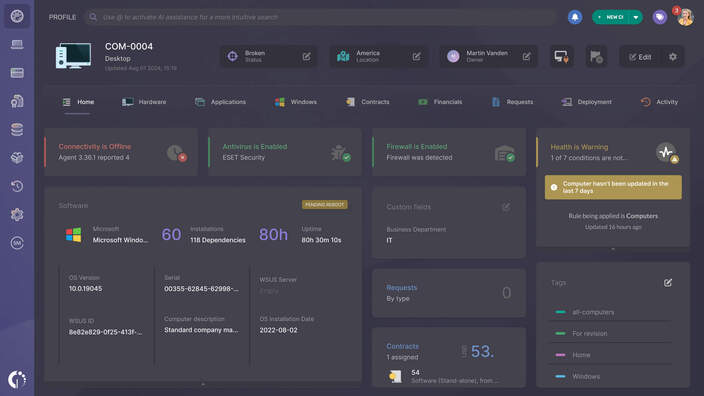Click the COM-0004 asset name
The width and height of the screenshot is (704, 396).
pos(129,46)
